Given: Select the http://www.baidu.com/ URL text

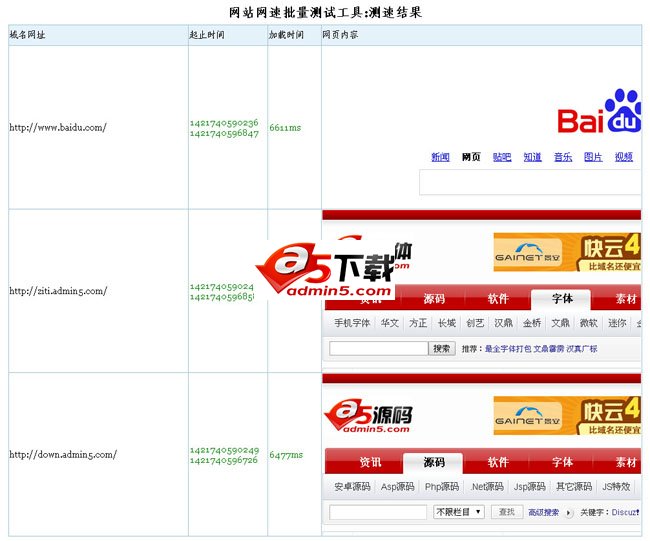Looking at the screenshot, I should pos(58,127).
